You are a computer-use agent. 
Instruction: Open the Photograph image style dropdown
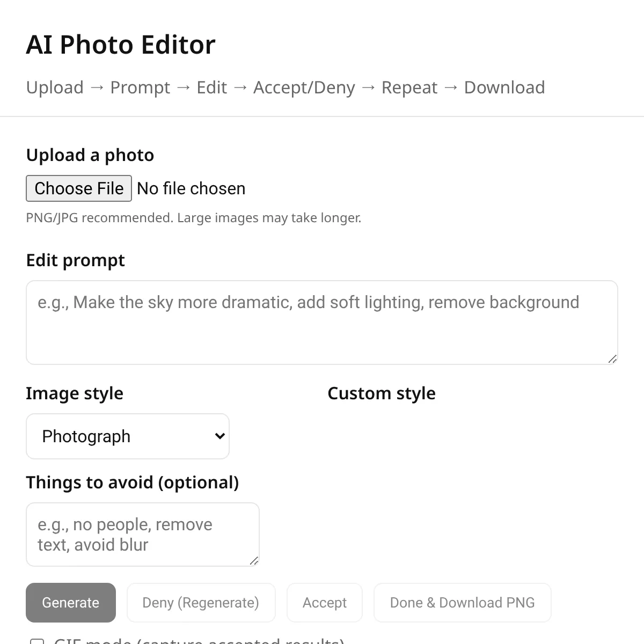(x=128, y=436)
